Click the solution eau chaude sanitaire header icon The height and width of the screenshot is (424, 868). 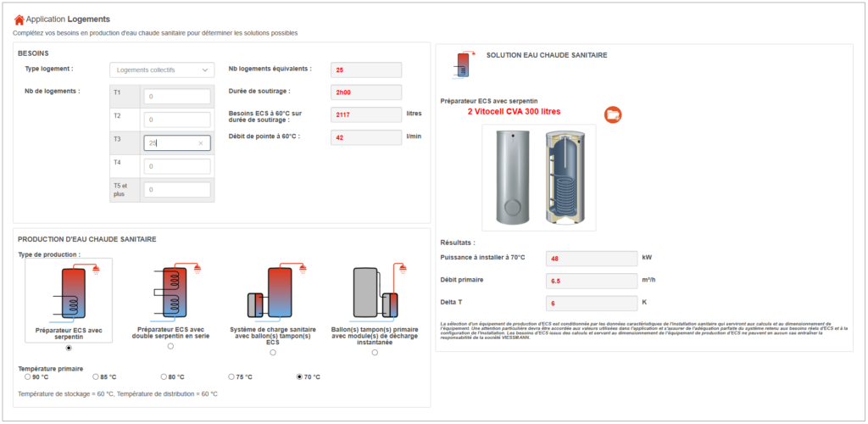(x=463, y=62)
